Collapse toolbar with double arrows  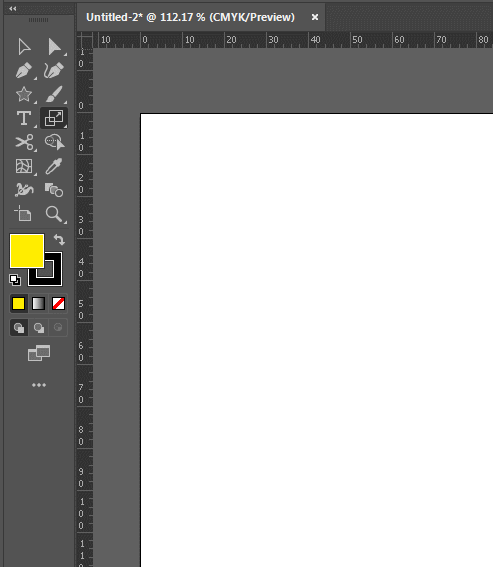(13, 8)
